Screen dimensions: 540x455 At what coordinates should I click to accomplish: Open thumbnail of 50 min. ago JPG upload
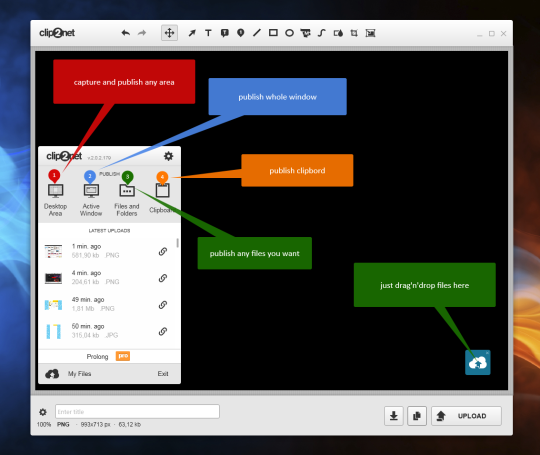coord(53,331)
